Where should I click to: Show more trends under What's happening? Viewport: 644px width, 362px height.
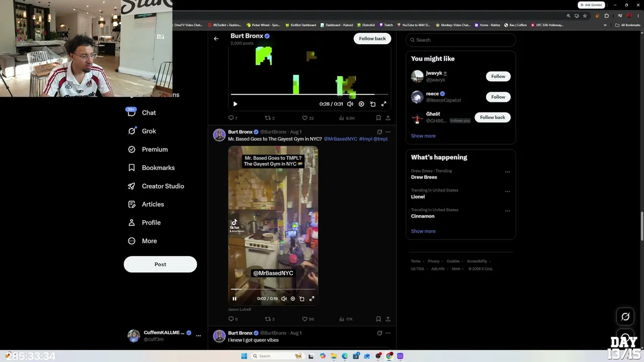423,231
